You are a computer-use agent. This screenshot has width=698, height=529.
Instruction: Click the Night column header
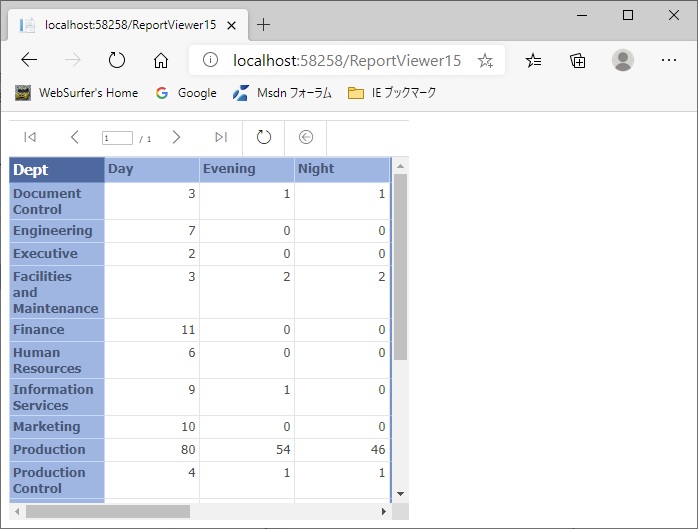pyautogui.click(x=342, y=170)
